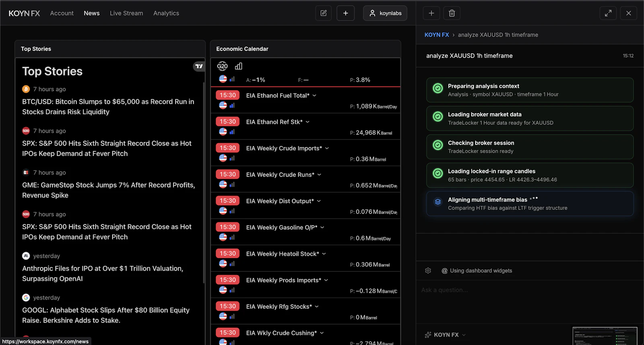Click the 15:30 time badge for EIA Ethanol Fuel Total
Viewport: 644px width, 345px height.
tap(228, 95)
